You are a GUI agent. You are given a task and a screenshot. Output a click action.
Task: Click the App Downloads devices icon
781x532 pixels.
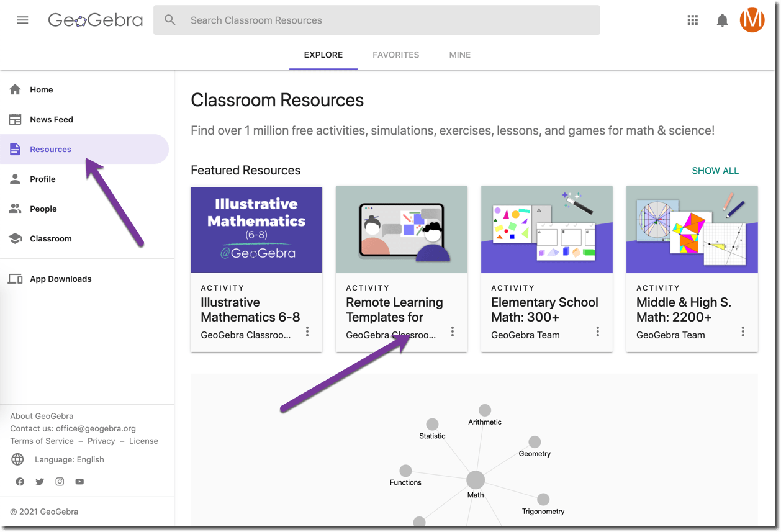click(16, 279)
